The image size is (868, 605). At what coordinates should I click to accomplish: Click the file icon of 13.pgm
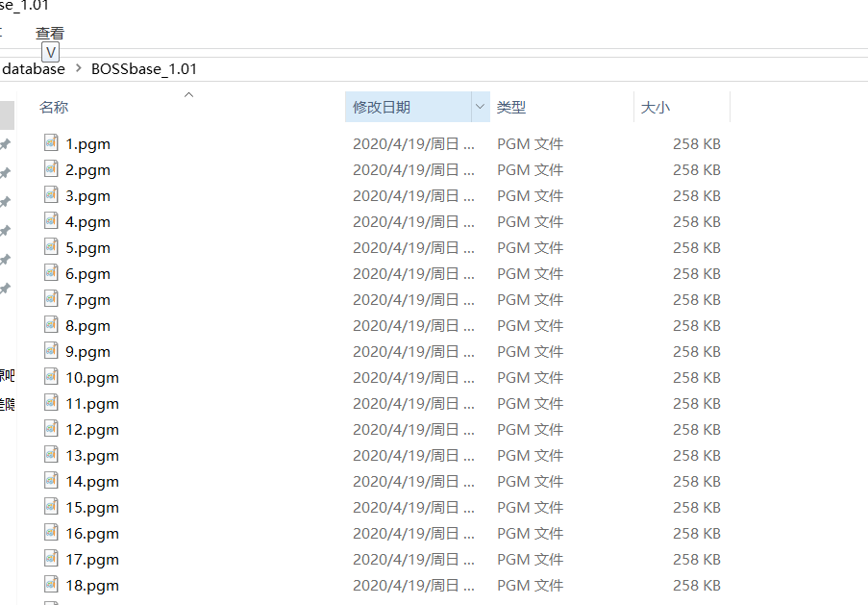click(x=51, y=455)
